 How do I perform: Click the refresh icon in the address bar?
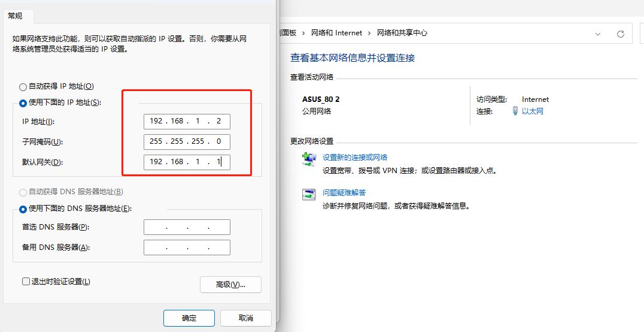click(621, 34)
